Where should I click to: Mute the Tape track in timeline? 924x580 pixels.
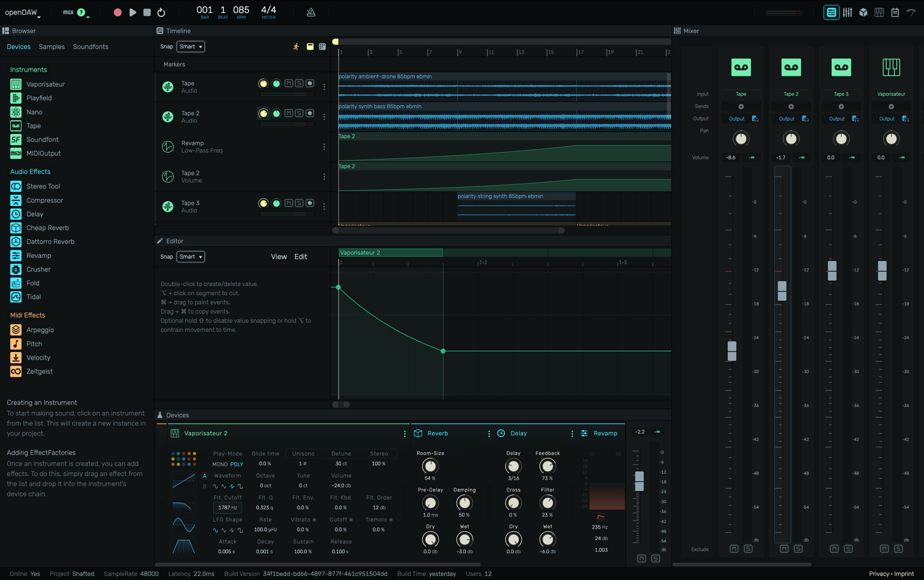(288, 83)
